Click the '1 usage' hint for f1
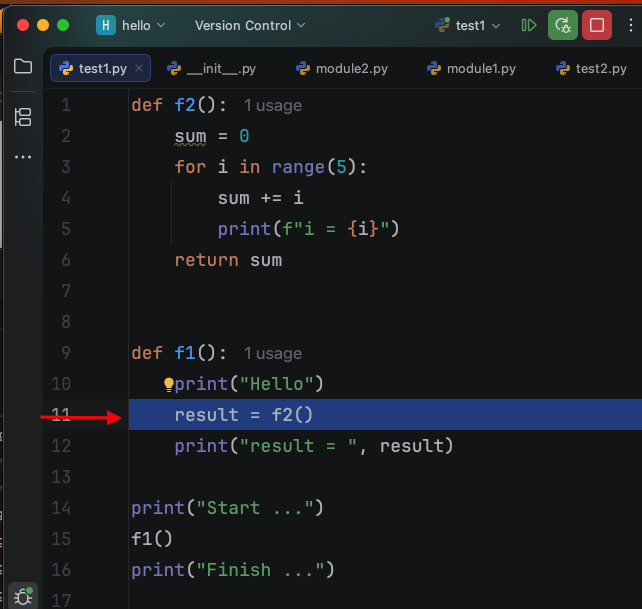The image size is (642, 609). coord(272,354)
